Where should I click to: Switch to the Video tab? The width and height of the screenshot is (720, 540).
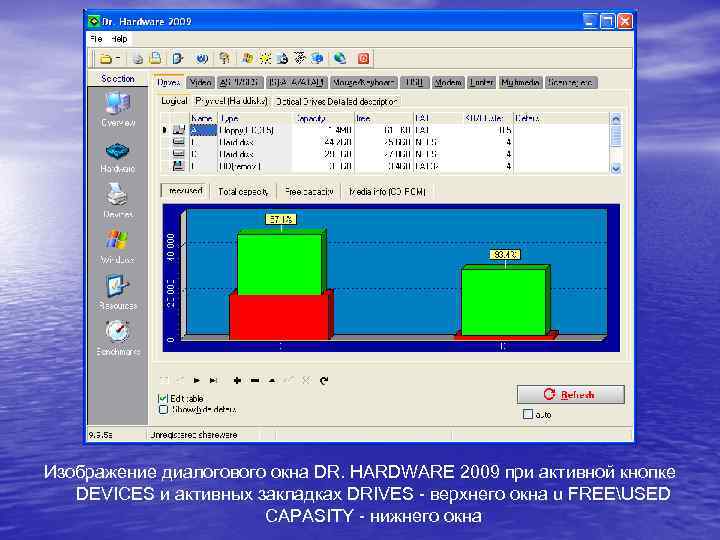(x=201, y=83)
